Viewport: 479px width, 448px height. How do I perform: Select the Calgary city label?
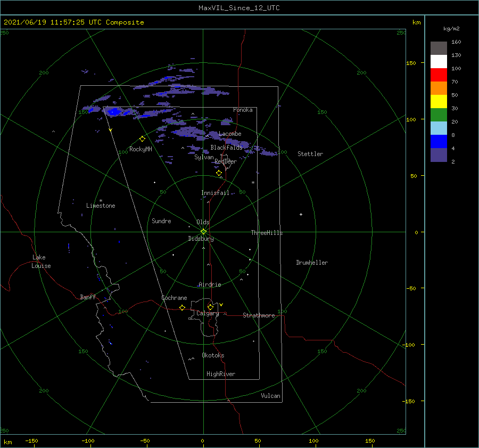point(208,313)
